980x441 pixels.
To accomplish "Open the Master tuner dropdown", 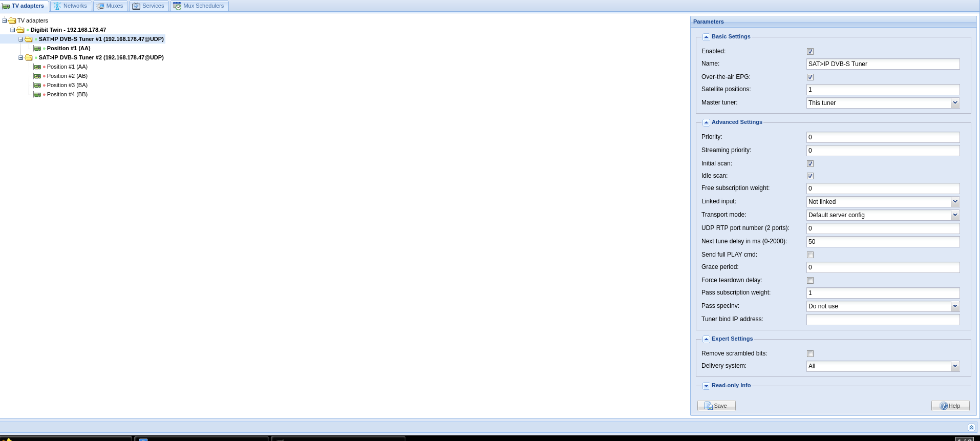I will click(954, 103).
